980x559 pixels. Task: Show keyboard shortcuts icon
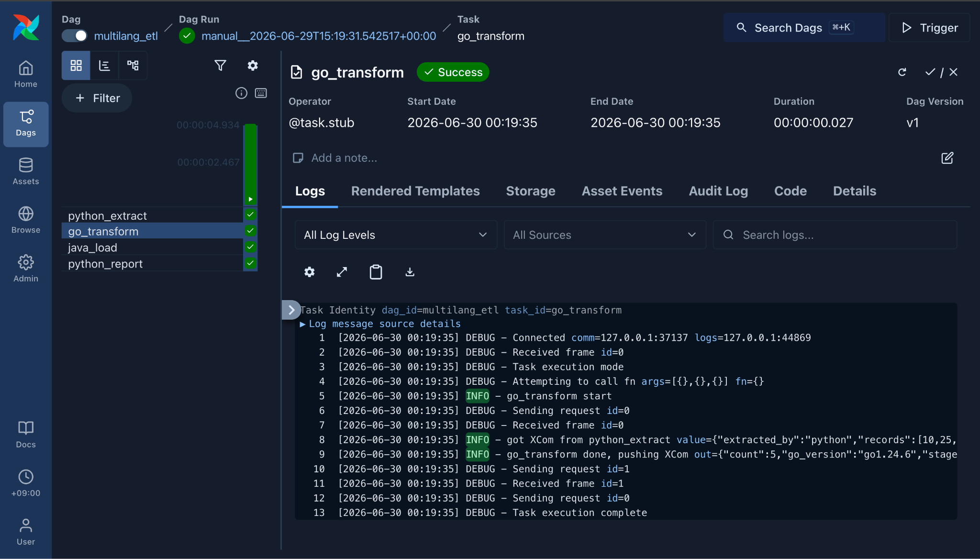point(261,93)
